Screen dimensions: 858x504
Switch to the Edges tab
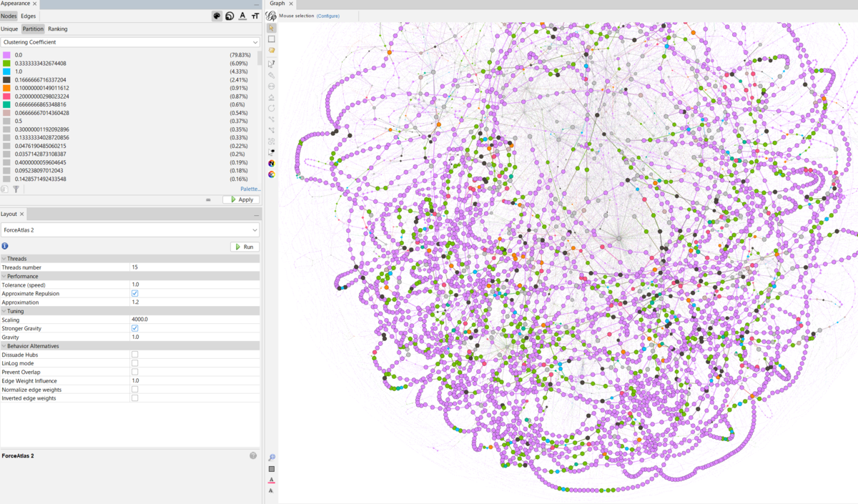click(29, 16)
